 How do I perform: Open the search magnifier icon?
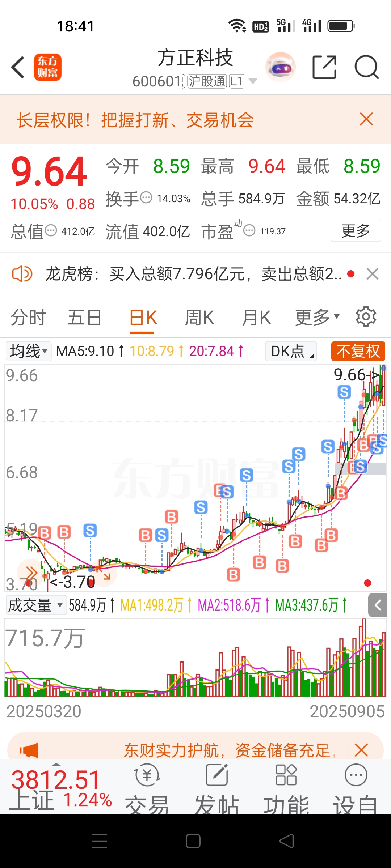point(367,67)
